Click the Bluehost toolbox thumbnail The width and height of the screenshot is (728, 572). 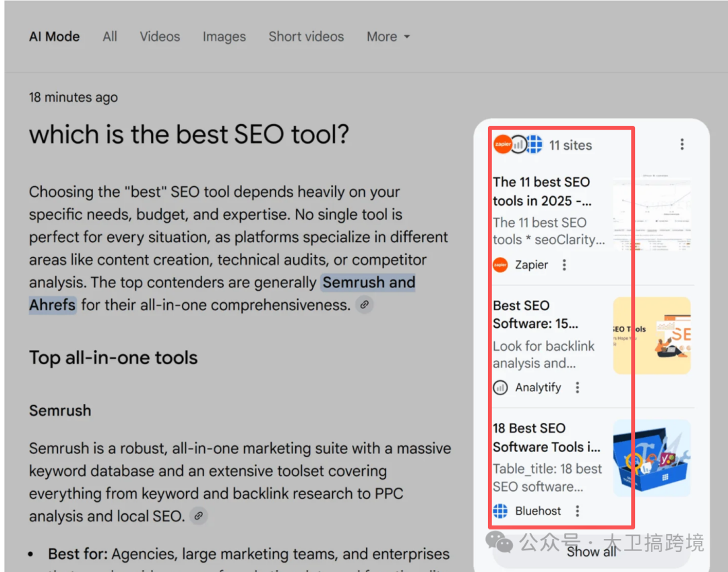coord(652,458)
